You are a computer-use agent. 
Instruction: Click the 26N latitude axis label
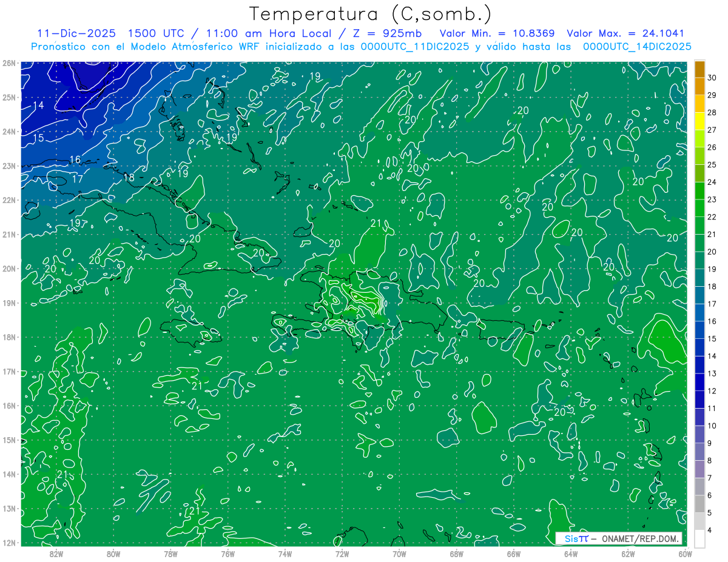point(8,62)
